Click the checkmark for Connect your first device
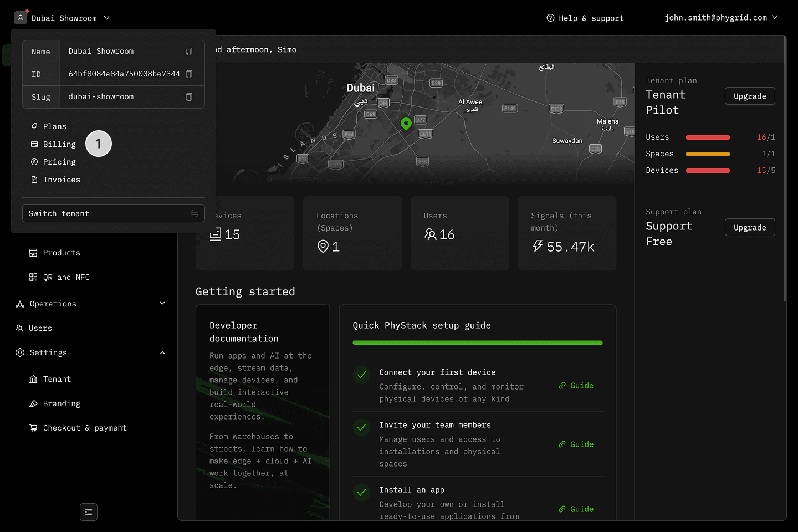The width and height of the screenshot is (798, 532). (x=362, y=375)
